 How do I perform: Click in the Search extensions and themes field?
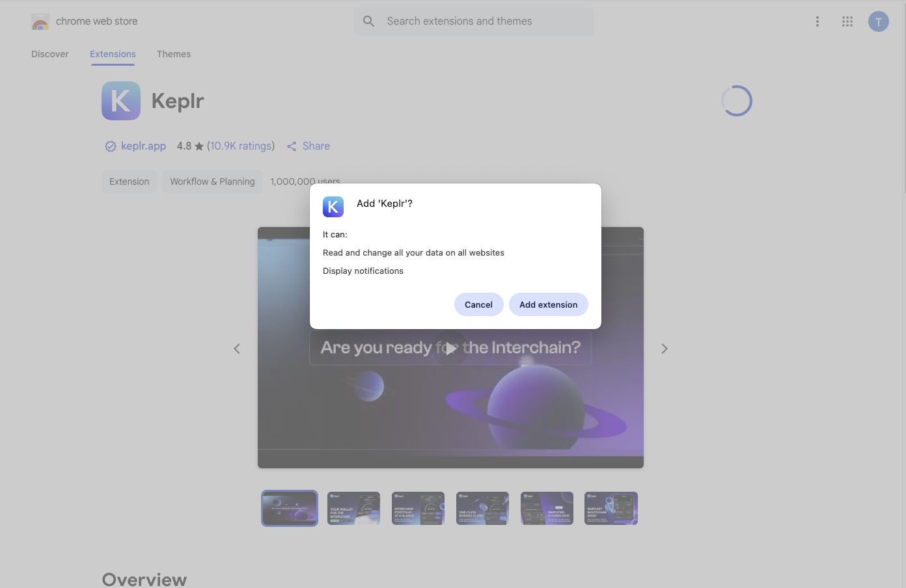(474, 21)
